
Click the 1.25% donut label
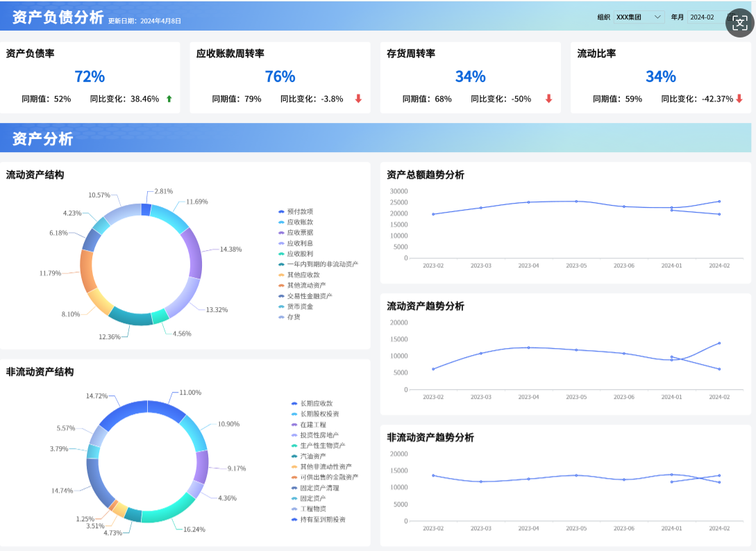[85, 519]
